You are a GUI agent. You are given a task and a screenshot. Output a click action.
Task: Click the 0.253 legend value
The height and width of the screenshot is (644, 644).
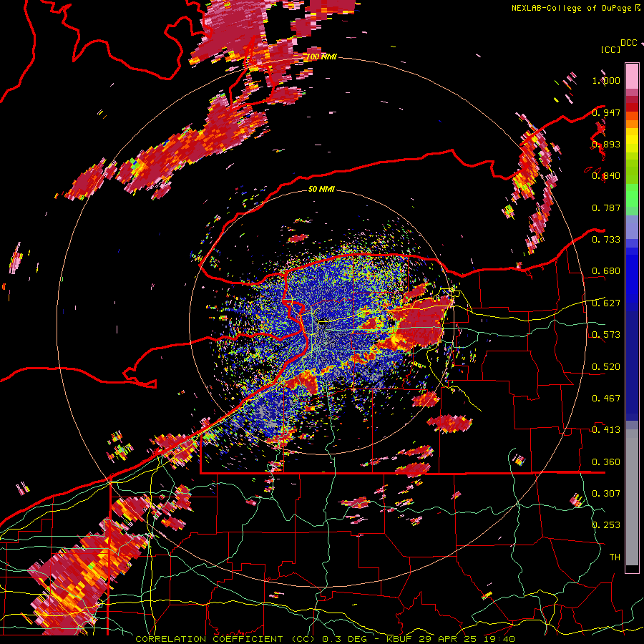pyautogui.click(x=606, y=525)
